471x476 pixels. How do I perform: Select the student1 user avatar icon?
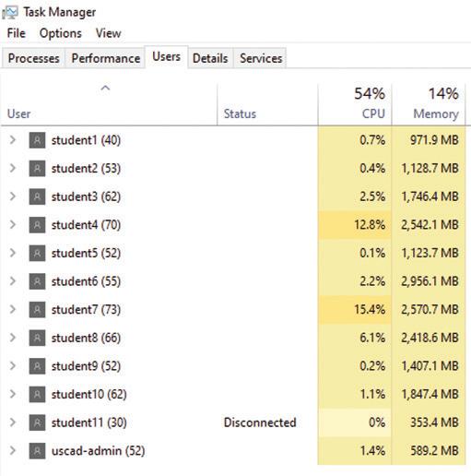[x=37, y=140]
